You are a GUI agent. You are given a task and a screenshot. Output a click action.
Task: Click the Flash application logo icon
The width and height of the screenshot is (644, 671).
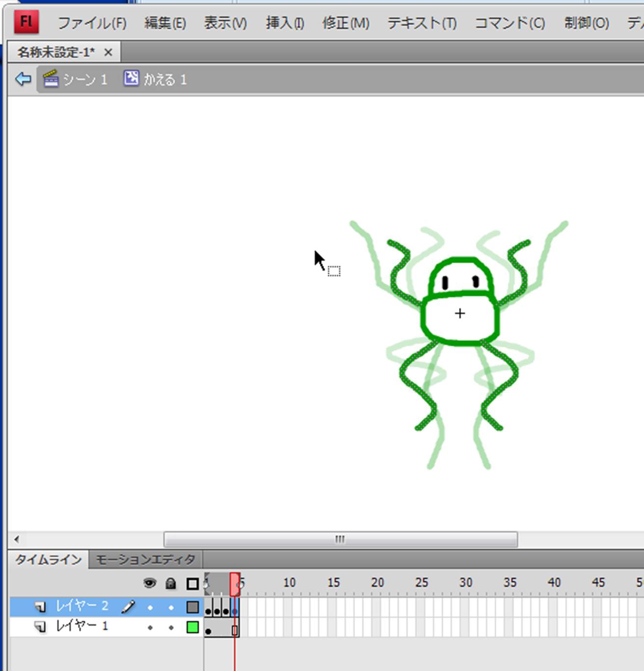[26, 22]
